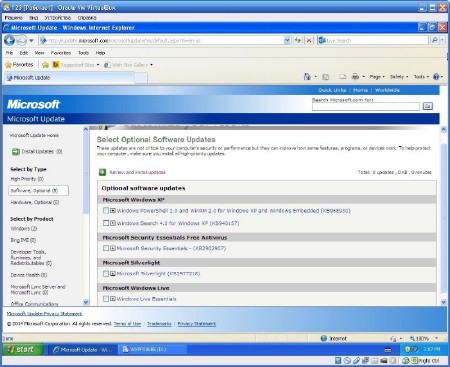Go back with the IE Back arrow

[x=9, y=40]
